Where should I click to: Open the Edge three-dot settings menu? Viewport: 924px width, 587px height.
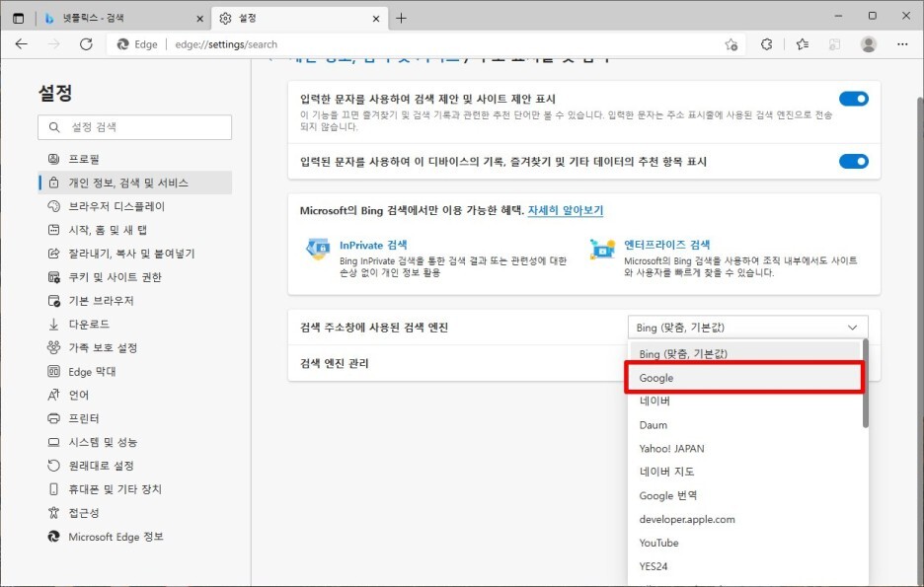(902, 44)
